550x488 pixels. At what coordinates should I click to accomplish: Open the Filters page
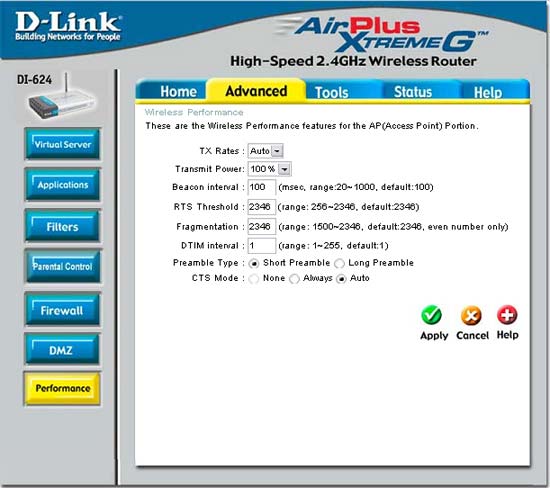(x=62, y=226)
